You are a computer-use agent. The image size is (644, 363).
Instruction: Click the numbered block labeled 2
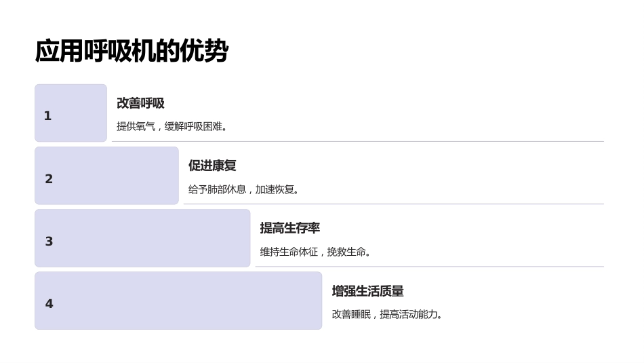(107, 176)
